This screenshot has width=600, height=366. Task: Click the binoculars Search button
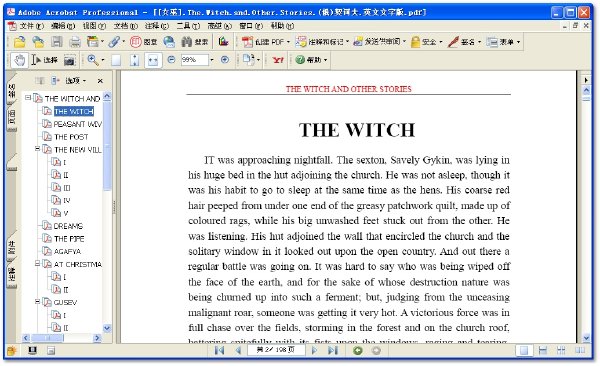click(194, 42)
